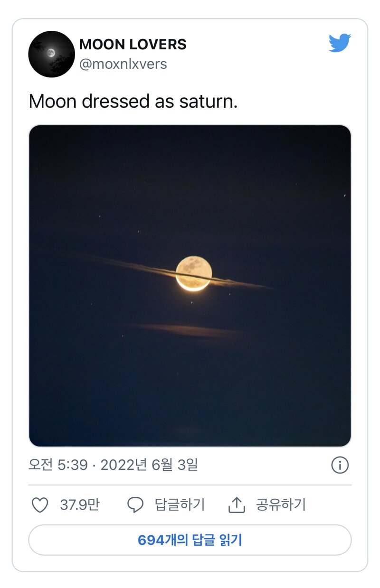Click the 37.9만 like count
This screenshot has height=588, width=380.
[80, 505]
